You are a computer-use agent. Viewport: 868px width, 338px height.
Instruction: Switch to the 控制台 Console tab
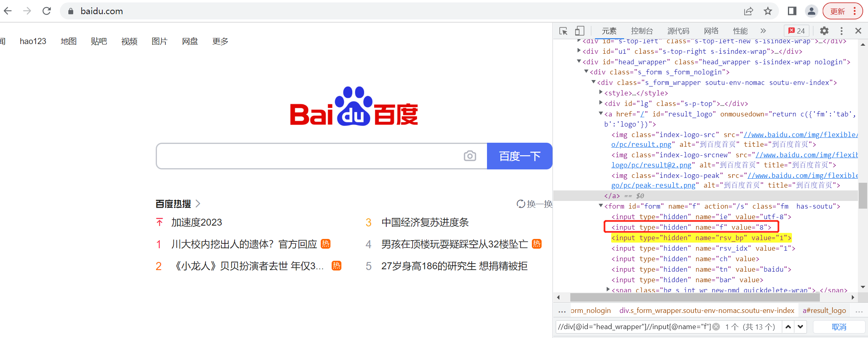coord(642,31)
